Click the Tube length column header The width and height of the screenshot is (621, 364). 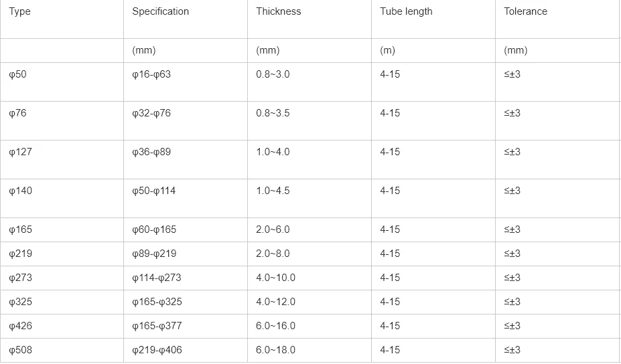pos(406,11)
